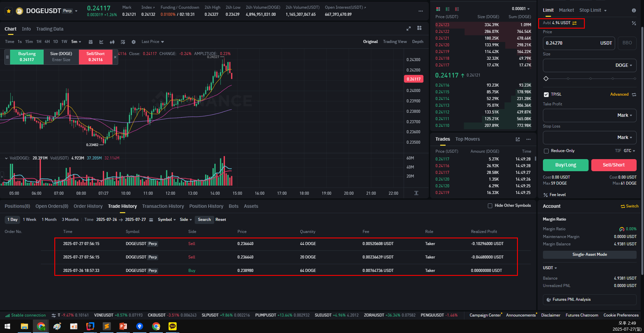Open the 5m interval dropdown
644x333 pixels.
tap(76, 42)
